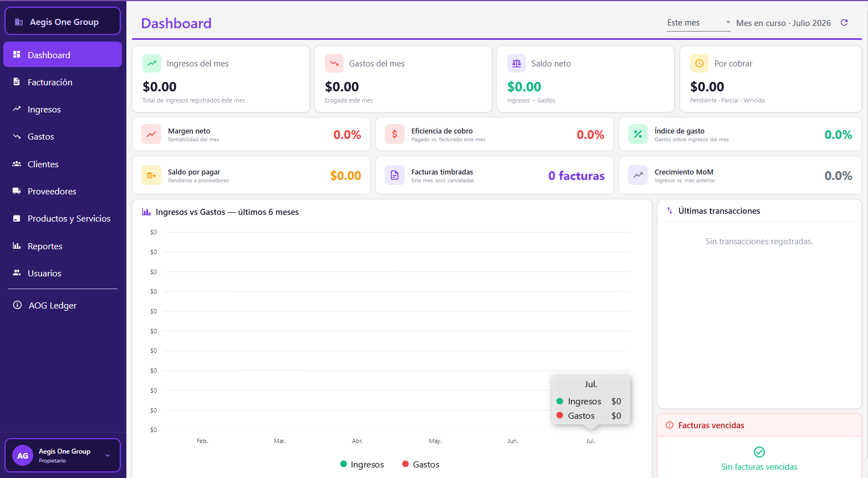The width and height of the screenshot is (868, 478).
Task: Click the Crecimiento MoM 0.0% value
Action: (x=839, y=176)
